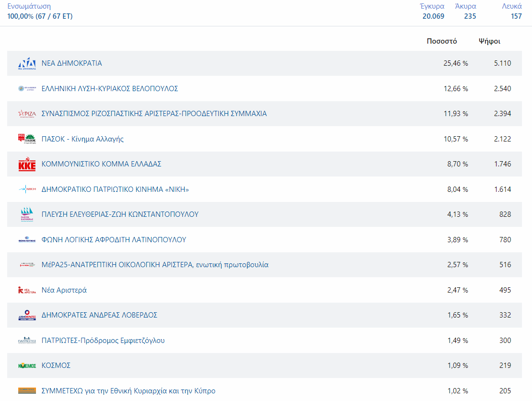
Task: Open the ΚΟΣΜΟΣ party link
Action: (x=56, y=366)
